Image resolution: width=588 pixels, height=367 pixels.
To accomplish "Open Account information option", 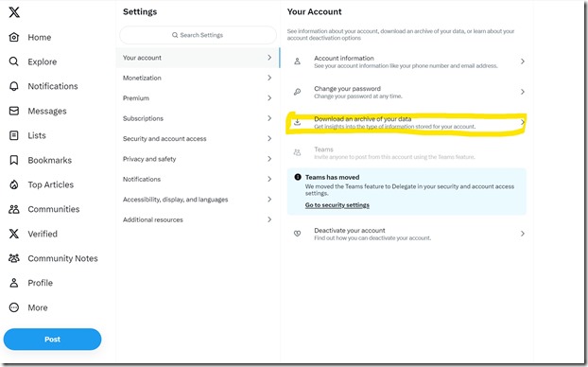I will [406, 61].
